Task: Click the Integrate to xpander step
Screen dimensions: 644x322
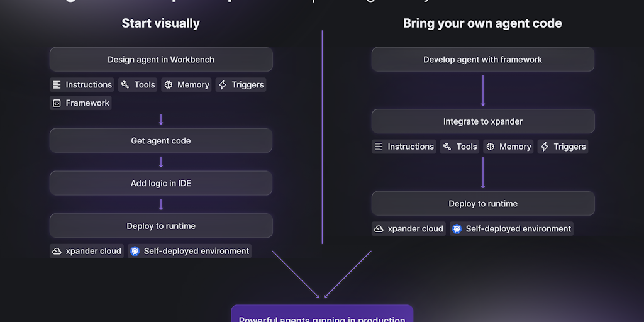Action: [x=482, y=121]
